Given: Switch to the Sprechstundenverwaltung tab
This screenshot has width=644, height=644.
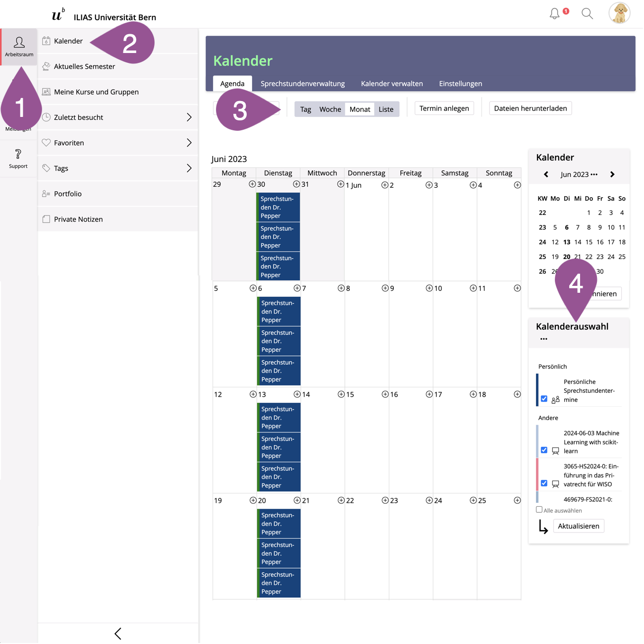Looking at the screenshot, I should point(303,84).
